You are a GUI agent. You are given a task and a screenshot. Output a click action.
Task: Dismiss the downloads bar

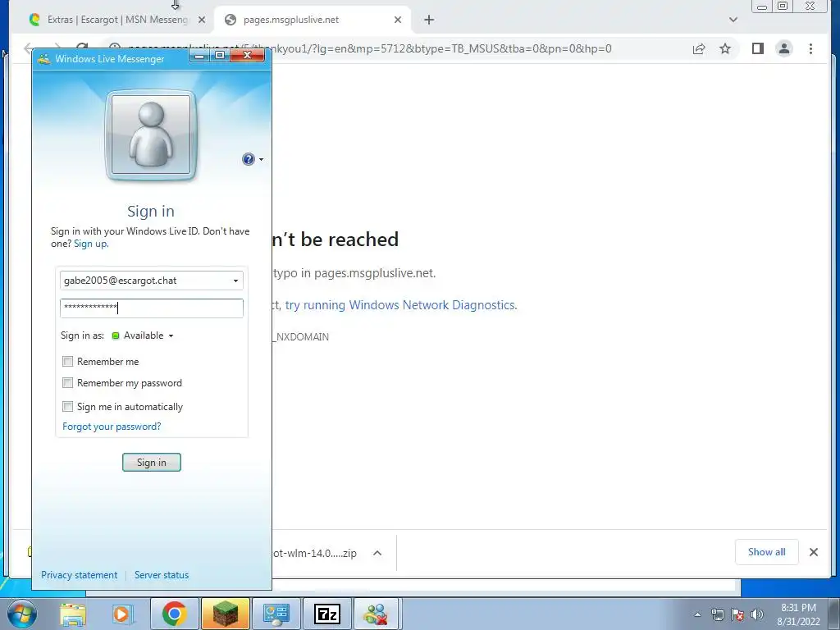tap(813, 552)
